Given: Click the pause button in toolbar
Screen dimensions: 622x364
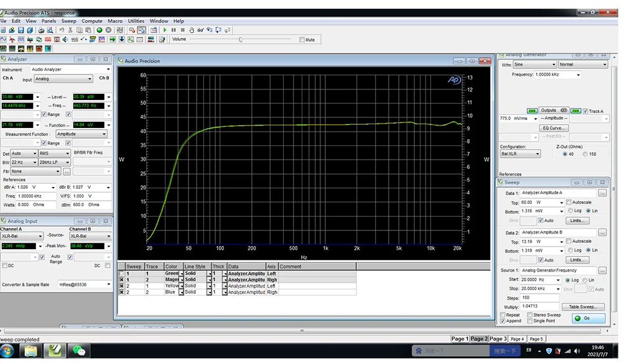Looking at the screenshot, I should [174, 30].
